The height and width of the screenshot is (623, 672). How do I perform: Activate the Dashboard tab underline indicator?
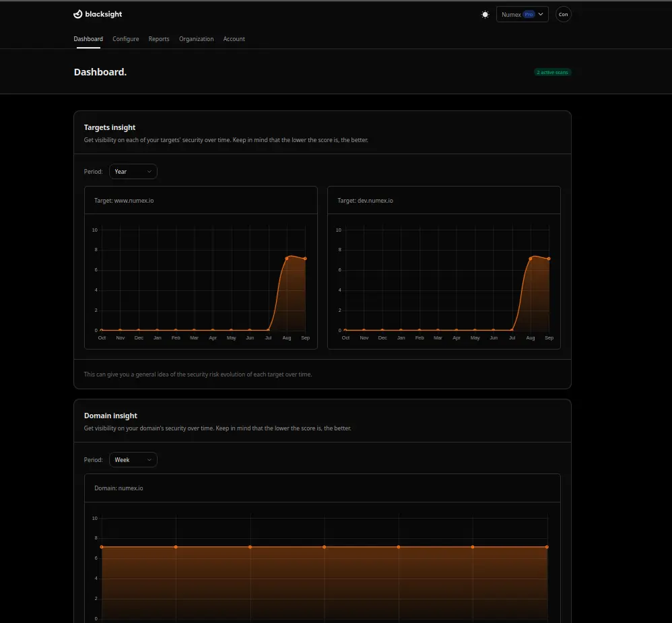point(88,47)
